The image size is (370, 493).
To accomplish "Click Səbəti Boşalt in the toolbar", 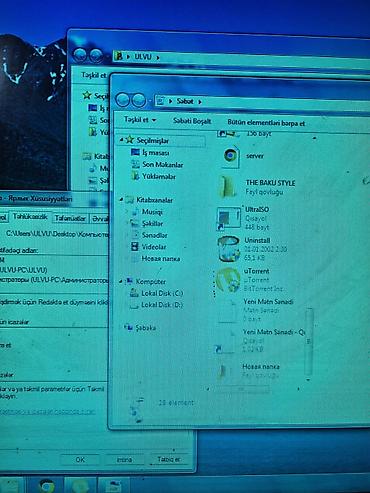I will [x=192, y=121].
